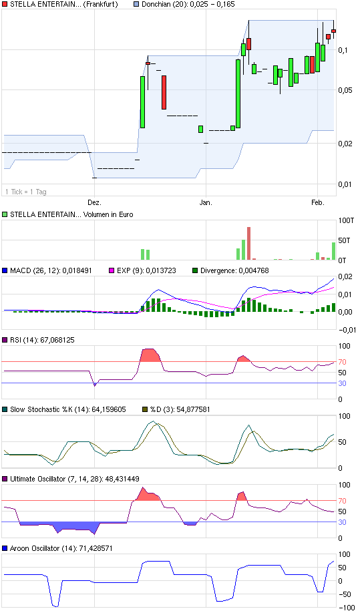
Task: Click the long red December candlestick
Action: coord(164,93)
